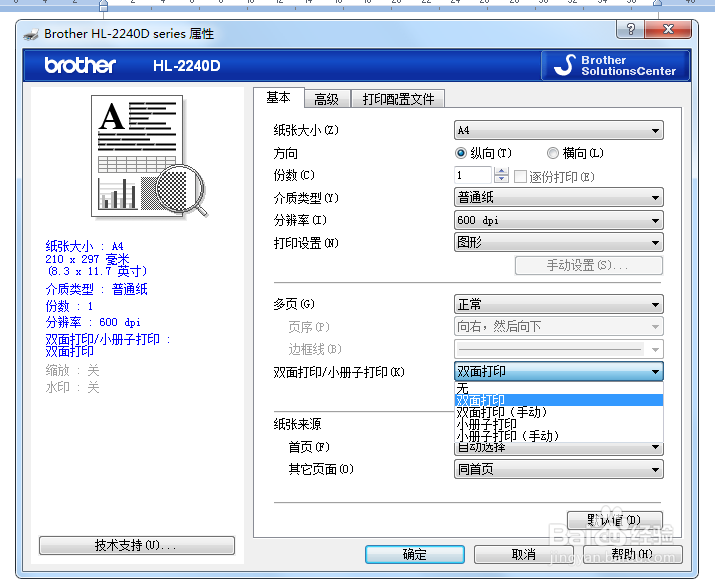The height and width of the screenshot is (582, 715).
Task: Click the 份数 copies input field
Action: coord(473,175)
